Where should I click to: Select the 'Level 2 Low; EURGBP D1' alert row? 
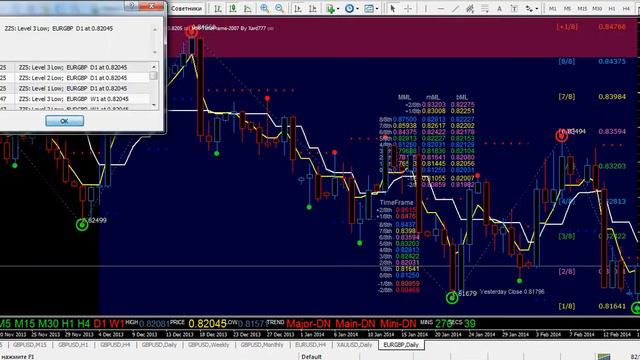(x=75, y=78)
